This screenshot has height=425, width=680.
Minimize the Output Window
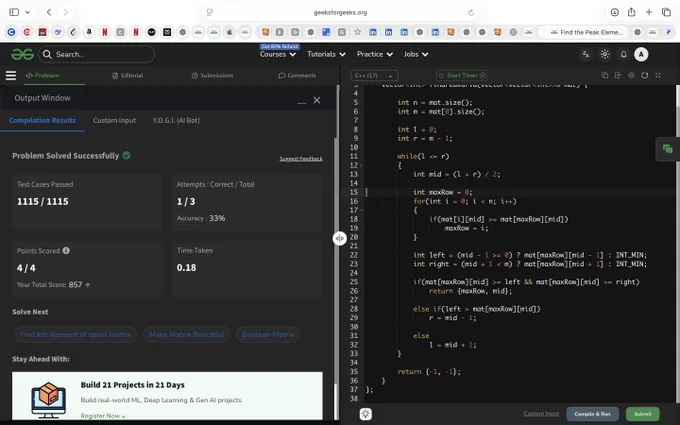[x=301, y=101]
